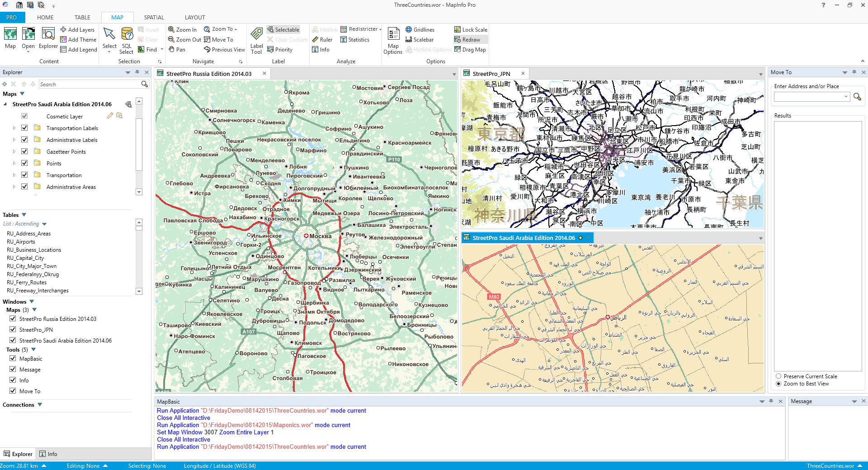Open Map Options

coord(393,41)
